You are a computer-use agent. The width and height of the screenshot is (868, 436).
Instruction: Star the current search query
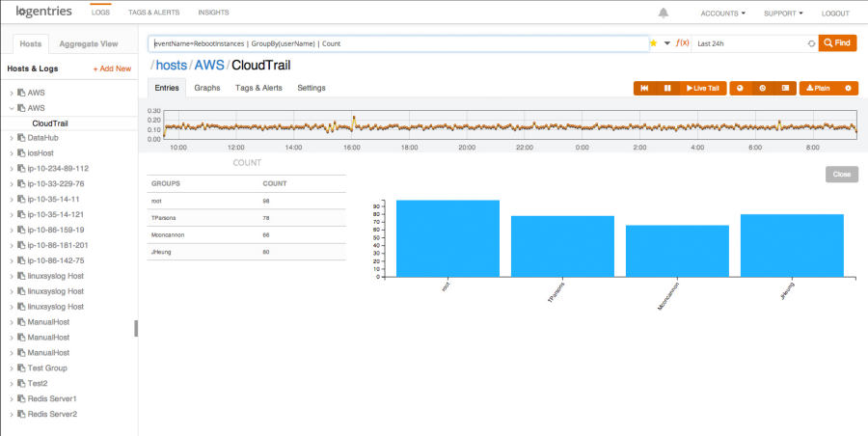[x=654, y=43]
